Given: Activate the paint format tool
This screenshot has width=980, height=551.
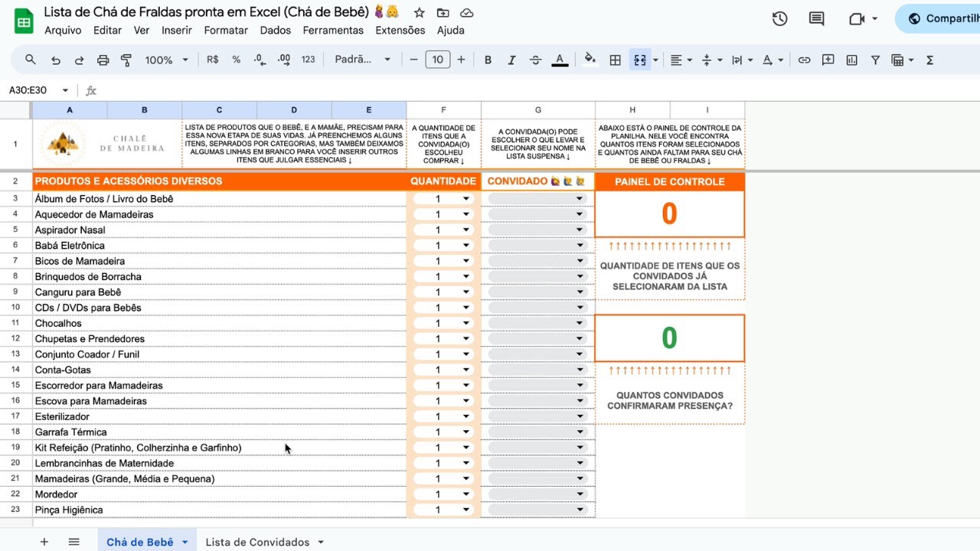Looking at the screenshot, I should pos(126,60).
